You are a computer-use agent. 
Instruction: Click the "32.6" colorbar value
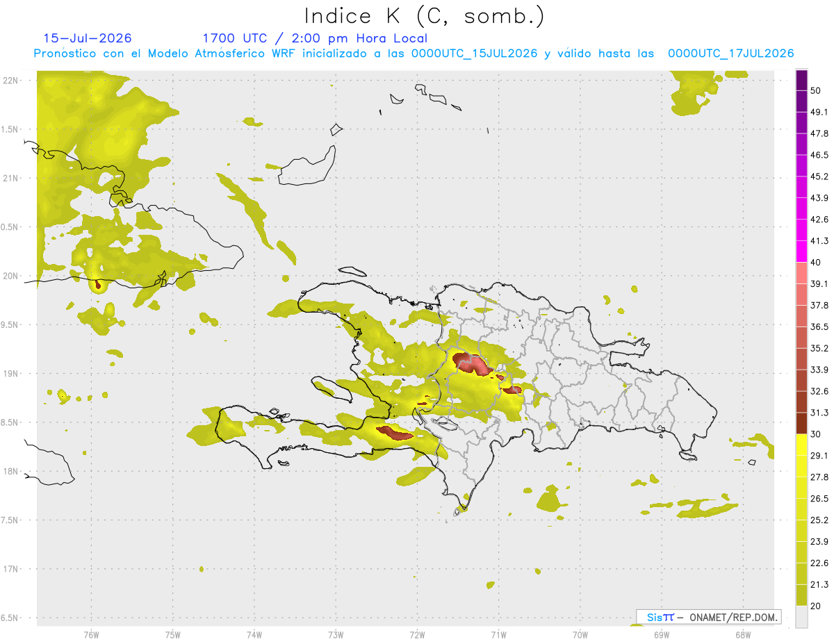coord(820,391)
